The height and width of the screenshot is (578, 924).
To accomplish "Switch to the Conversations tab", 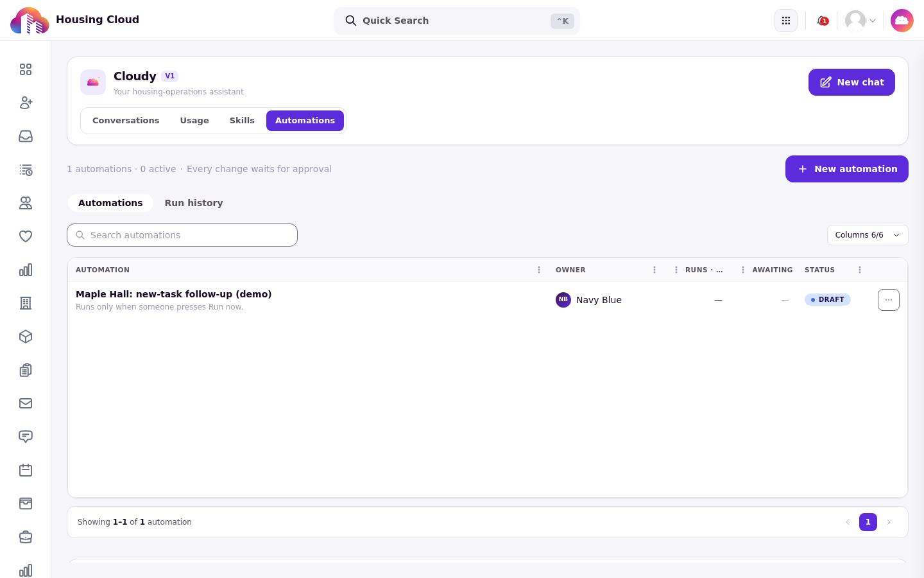I will [126, 121].
